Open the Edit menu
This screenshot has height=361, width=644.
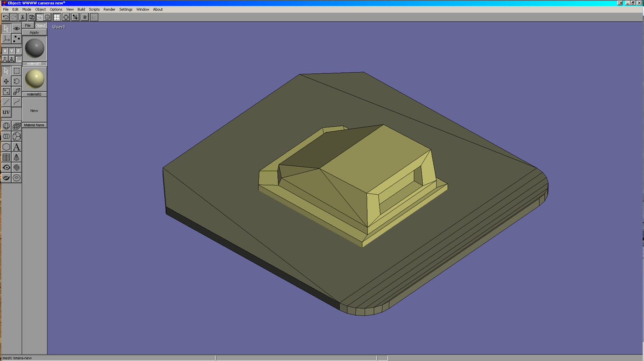[16, 9]
